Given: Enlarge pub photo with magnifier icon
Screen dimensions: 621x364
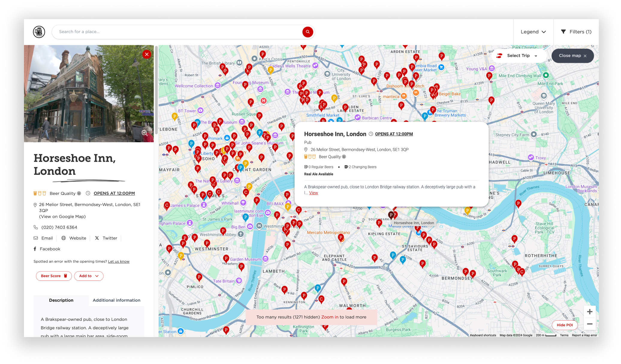Looking at the screenshot, I should pyautogui.click(x=144, y=133).
